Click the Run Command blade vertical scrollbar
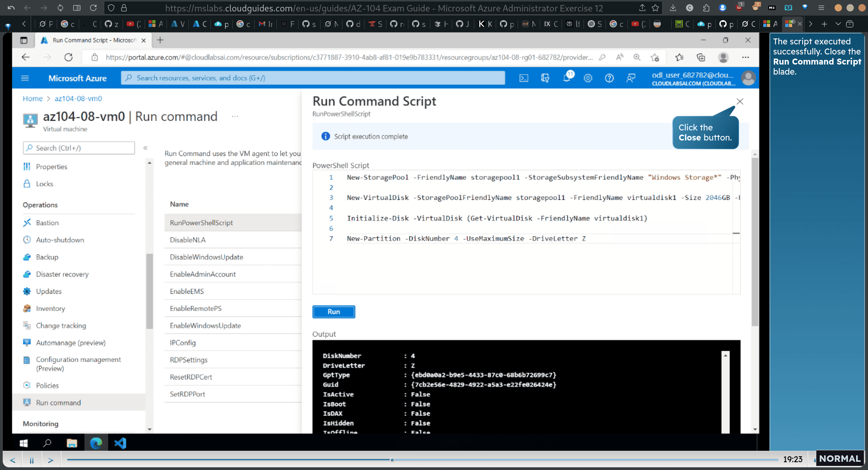 point(755,243)
